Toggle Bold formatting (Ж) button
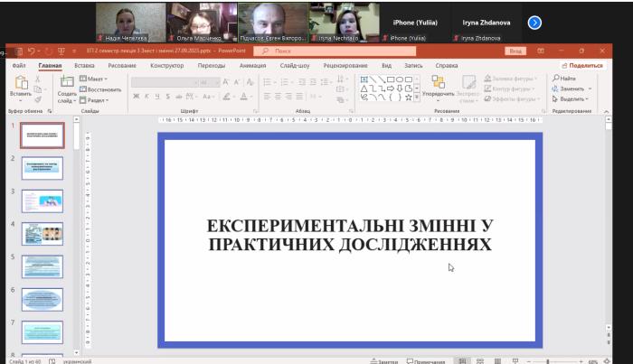Image resolution: width=633 pixels, height=364 pixels. click(x=135, y=96)
